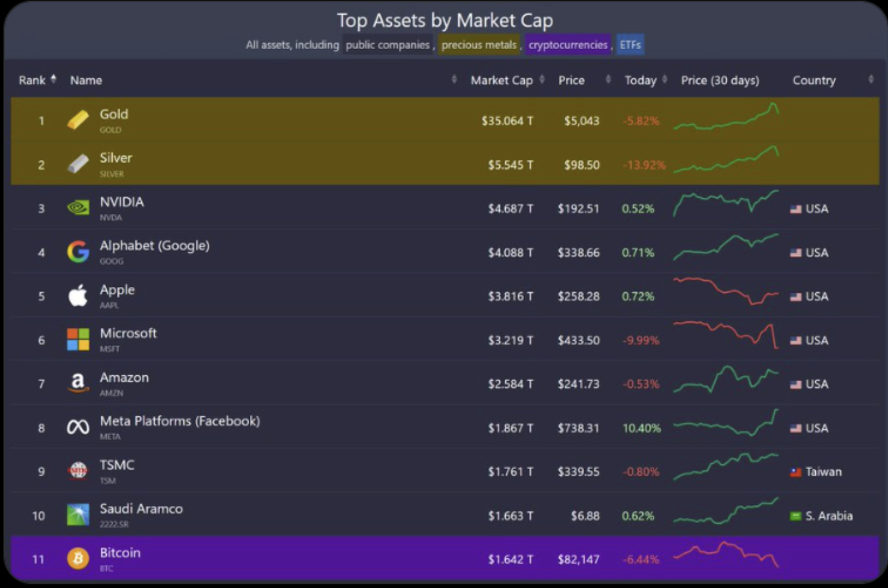This screenshot has height=588, width=888.
Task: Click TSMC's -0.80% today change
Action: (641, 472)
